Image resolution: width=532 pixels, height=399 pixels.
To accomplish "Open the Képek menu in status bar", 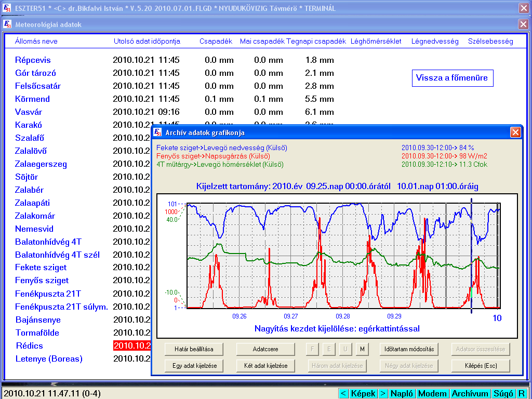I will [363, 394].
